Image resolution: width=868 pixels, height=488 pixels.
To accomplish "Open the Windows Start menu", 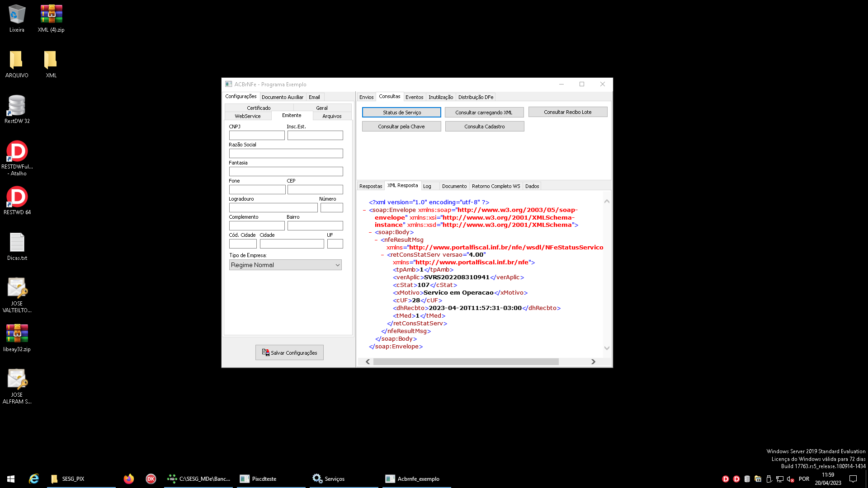I will pyautogui.click(x=11, y=479).
